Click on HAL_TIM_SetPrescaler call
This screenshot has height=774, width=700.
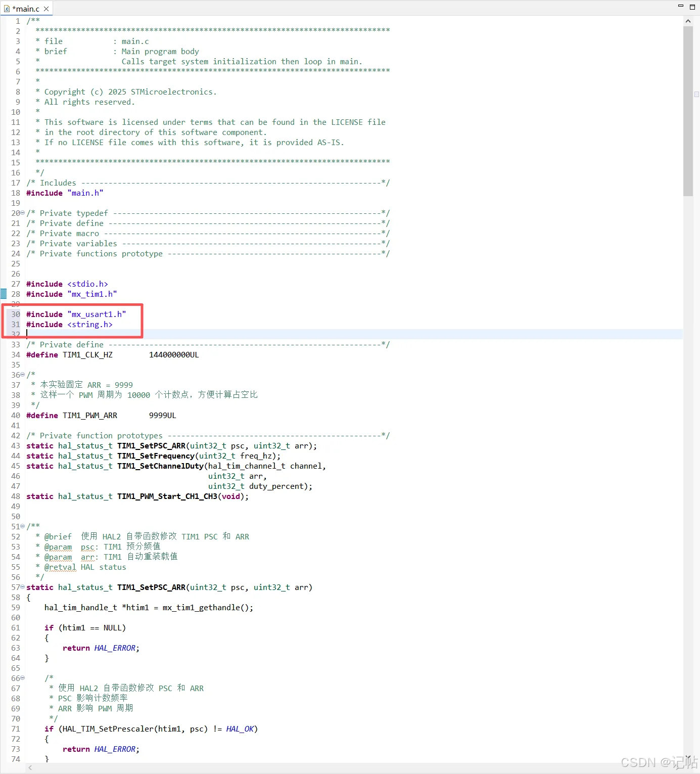[108, 729]
